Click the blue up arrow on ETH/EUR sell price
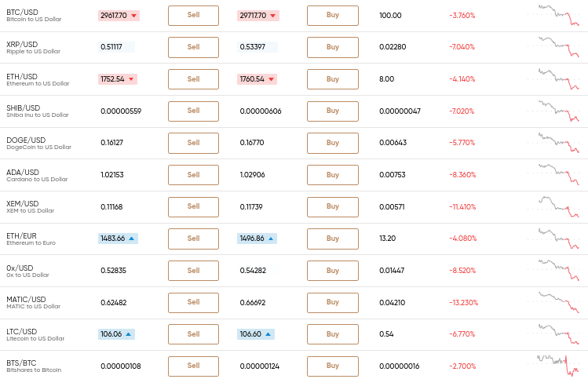This screenshot has height=379, width=588. coord(132,239)
